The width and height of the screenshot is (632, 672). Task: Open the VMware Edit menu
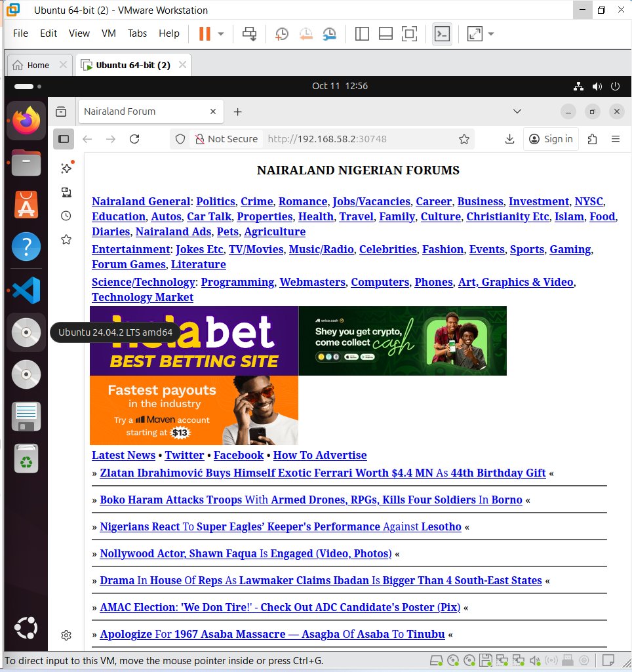coord(49,33)
